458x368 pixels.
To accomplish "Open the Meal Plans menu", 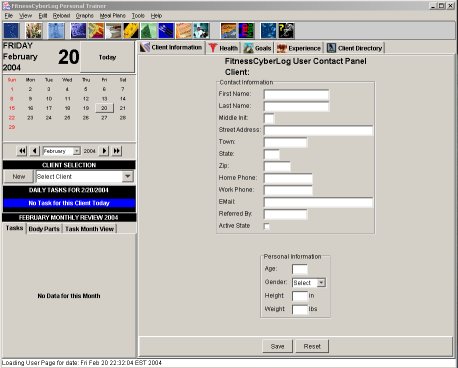I will (112, 16).
